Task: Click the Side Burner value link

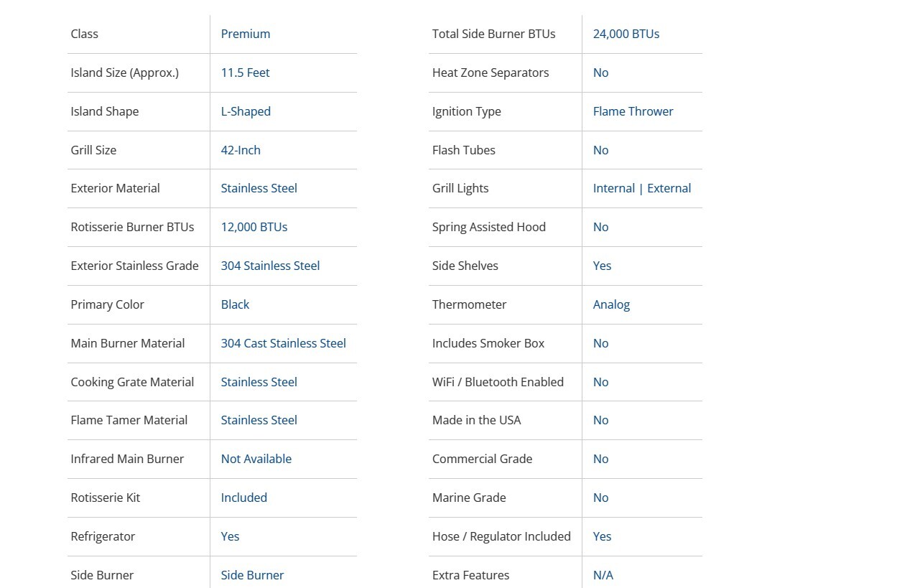Action: tap(252, 575)
